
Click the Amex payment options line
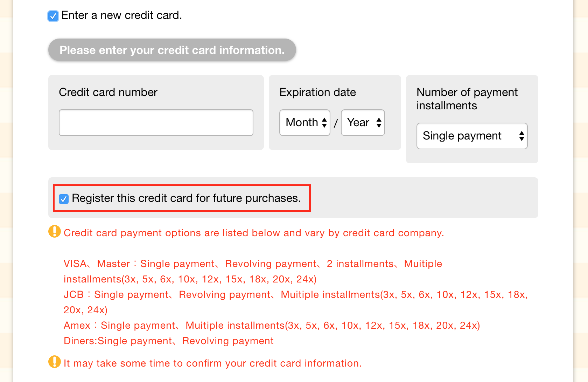click(272, 326)
